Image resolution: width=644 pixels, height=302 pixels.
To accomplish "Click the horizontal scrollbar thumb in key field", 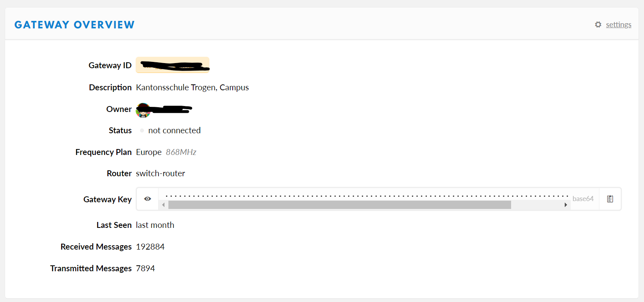I will pos(340,205).
